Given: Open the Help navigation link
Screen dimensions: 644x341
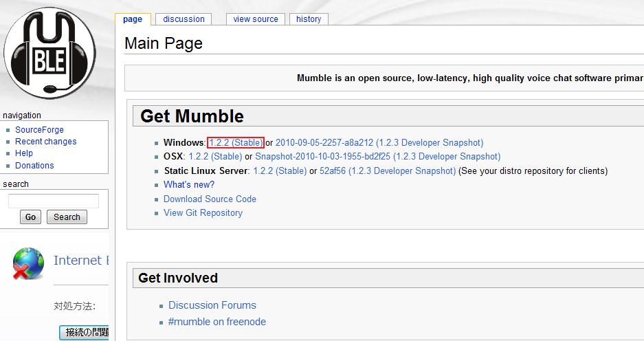Looking at the screenshot, I should point(24,153).
